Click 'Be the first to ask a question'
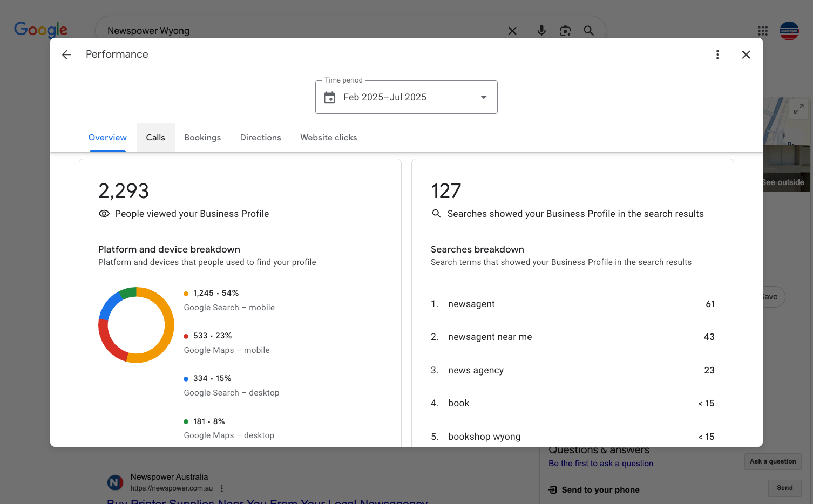813x504 pixels. point(601,464)
